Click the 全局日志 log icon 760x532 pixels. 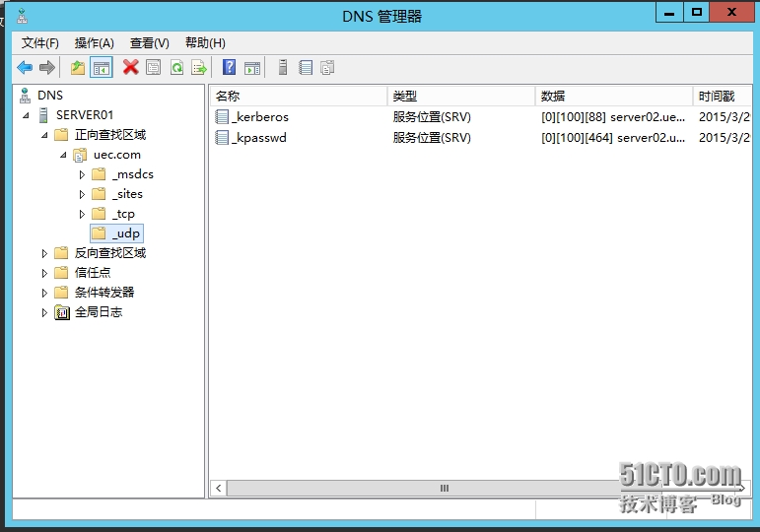click(61, 312)
